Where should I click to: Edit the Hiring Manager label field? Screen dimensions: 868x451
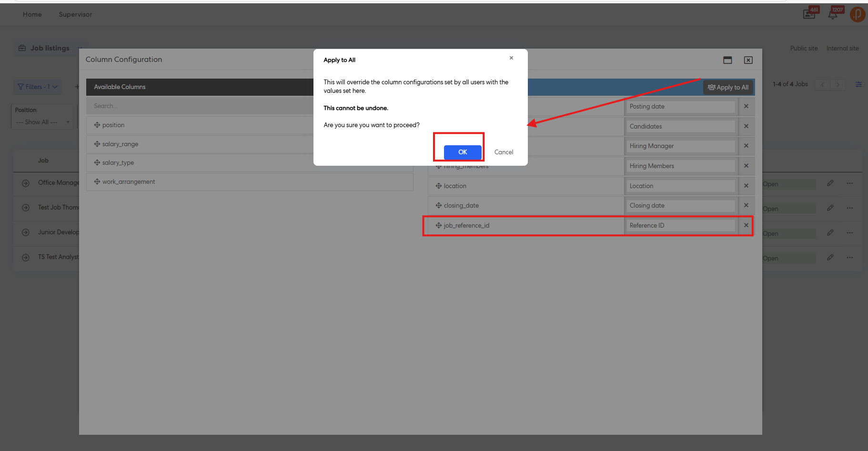click(x=680, y=146)
